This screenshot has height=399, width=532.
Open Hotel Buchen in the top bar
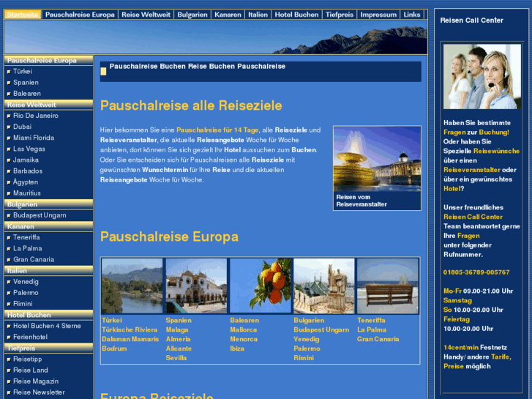(x=296, y=15)
